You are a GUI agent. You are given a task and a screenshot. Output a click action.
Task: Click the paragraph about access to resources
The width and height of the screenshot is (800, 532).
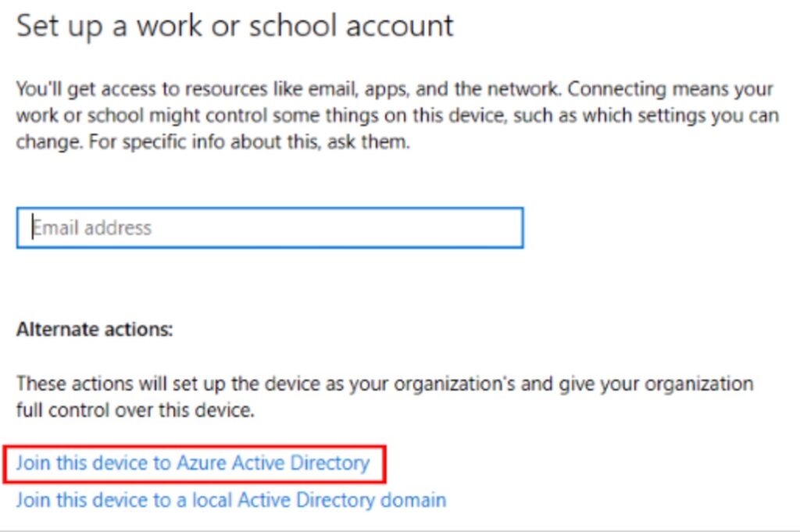click(397, 116)
